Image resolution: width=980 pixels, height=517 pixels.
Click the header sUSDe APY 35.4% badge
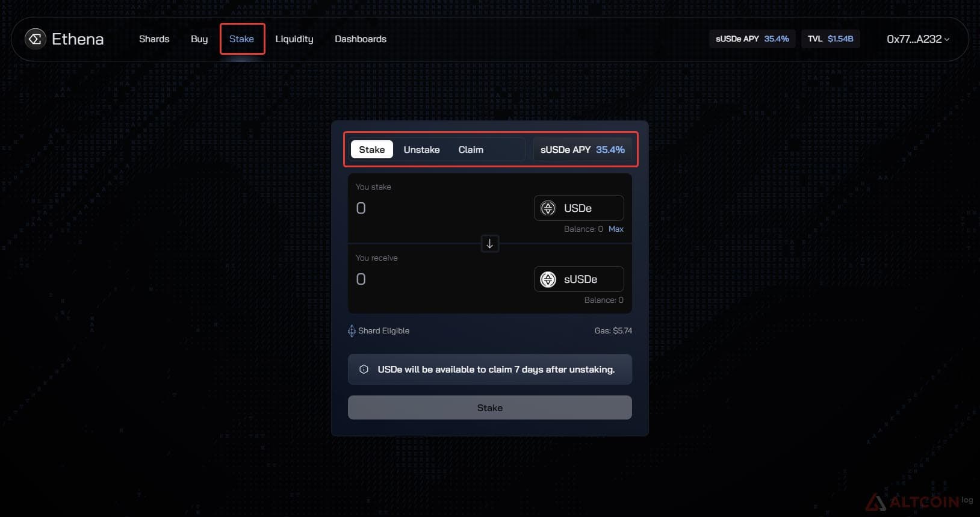(x=752, y=39)
